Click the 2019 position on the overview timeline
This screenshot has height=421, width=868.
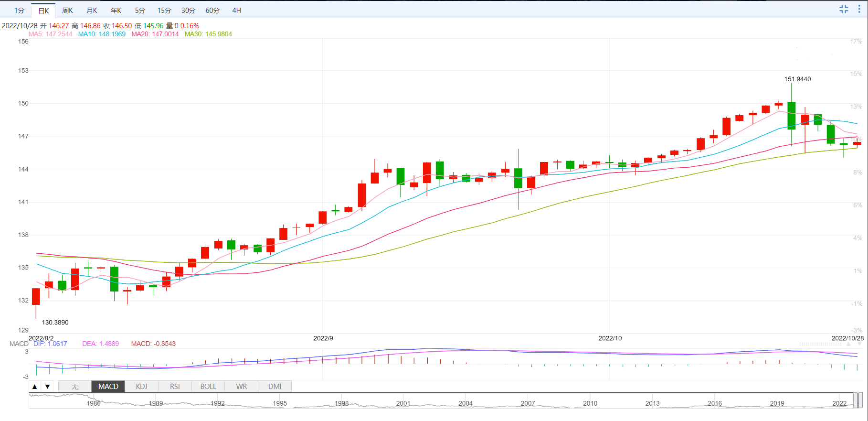tap(777, 404)
